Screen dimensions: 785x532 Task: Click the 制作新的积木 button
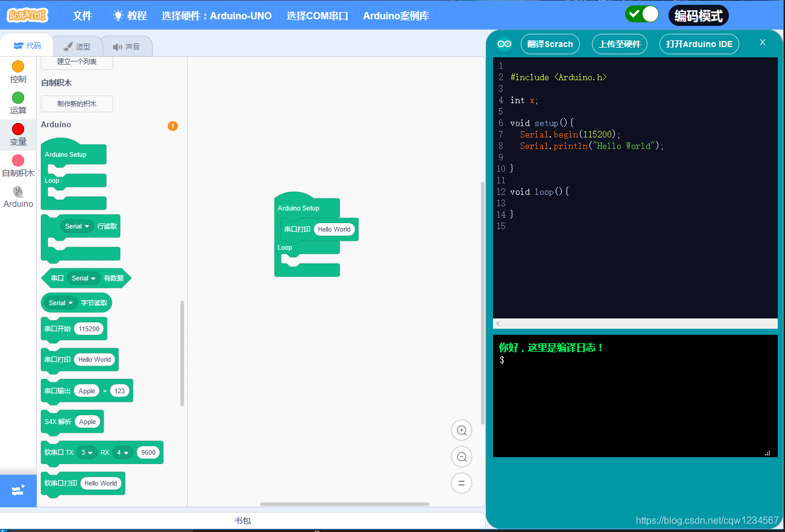pos(77,104)
